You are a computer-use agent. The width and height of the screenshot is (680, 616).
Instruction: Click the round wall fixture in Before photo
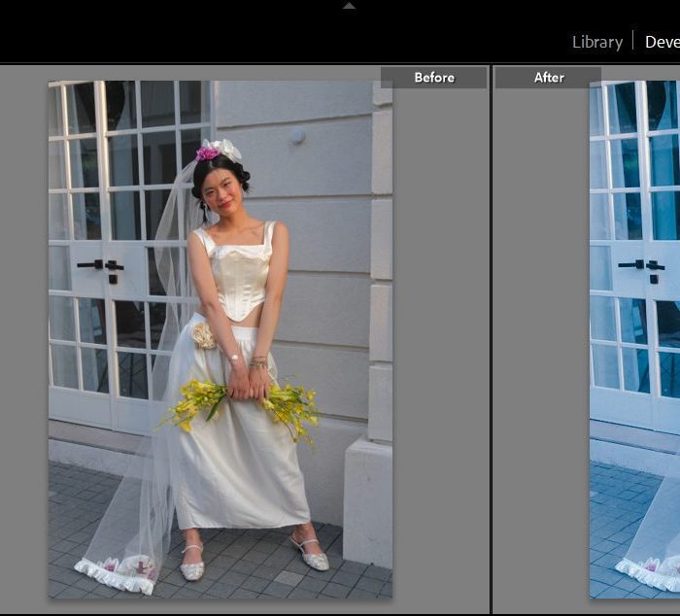coord(297,136)
